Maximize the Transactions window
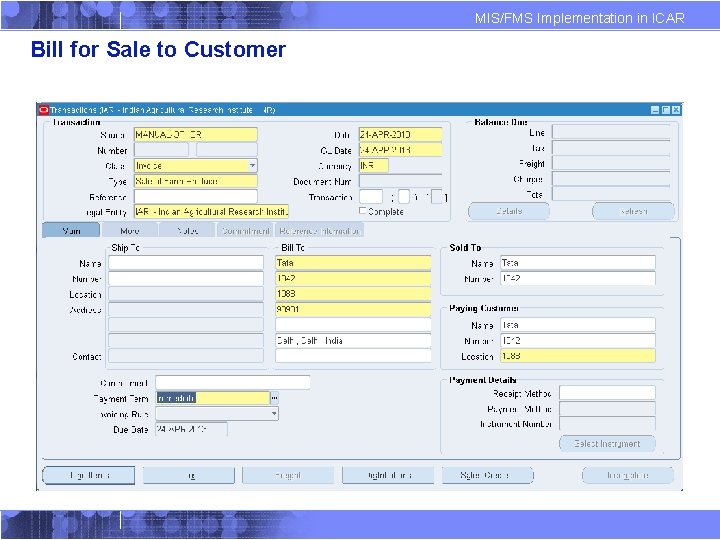 point(665,110)
